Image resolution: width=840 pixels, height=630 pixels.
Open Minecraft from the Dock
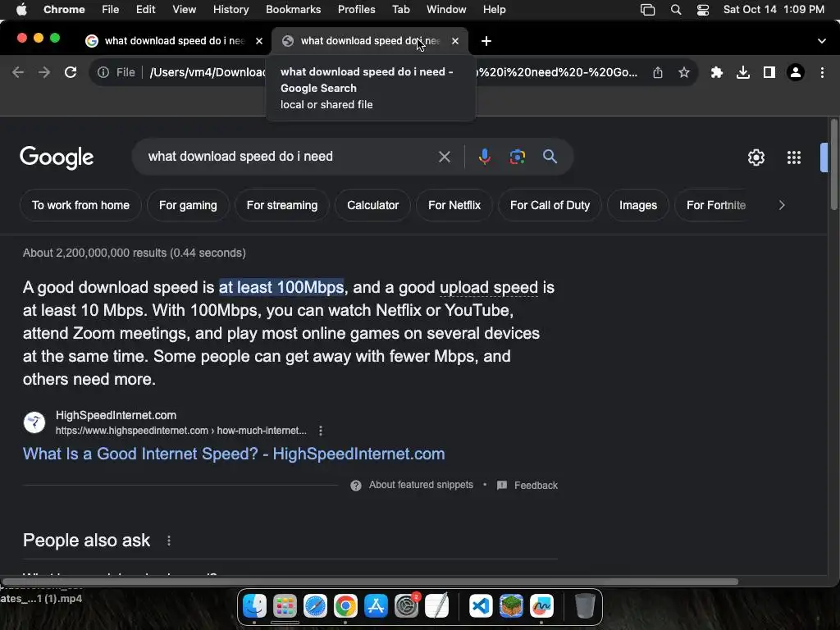tap(511, 606)
